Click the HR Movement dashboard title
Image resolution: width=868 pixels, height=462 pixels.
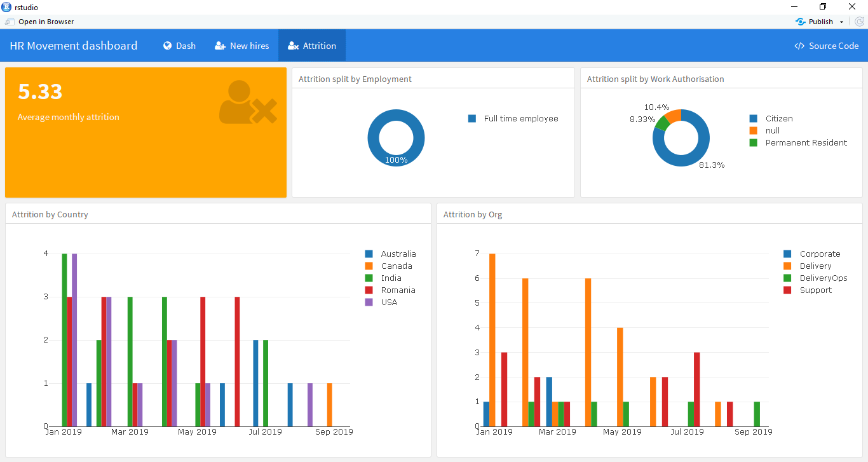click(74, 46)
